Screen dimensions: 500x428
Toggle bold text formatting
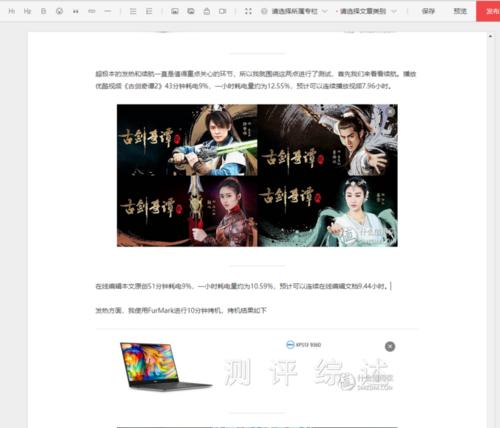[x=43, y=11]
